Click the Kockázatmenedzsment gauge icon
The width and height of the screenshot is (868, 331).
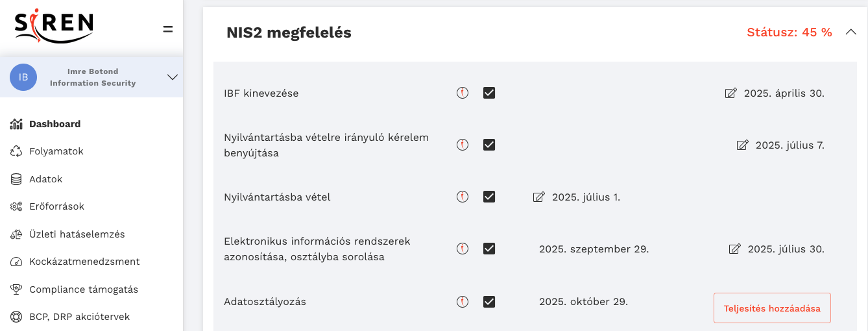coord(17,262)
